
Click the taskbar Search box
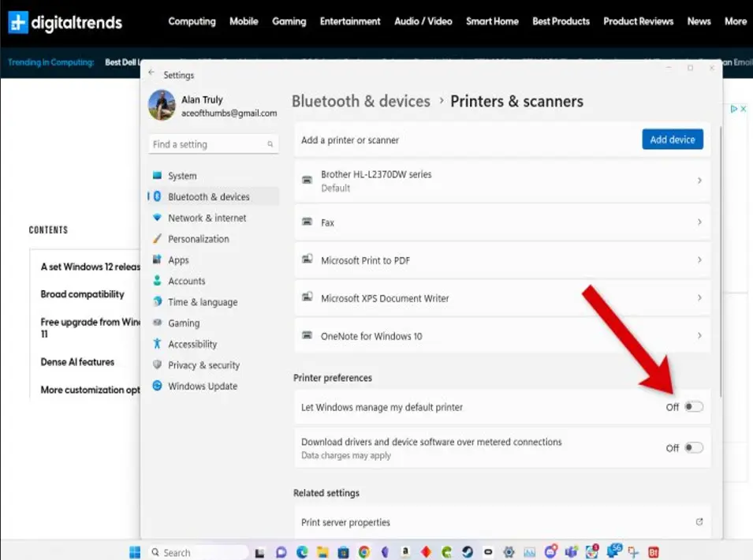click(198, 552)
